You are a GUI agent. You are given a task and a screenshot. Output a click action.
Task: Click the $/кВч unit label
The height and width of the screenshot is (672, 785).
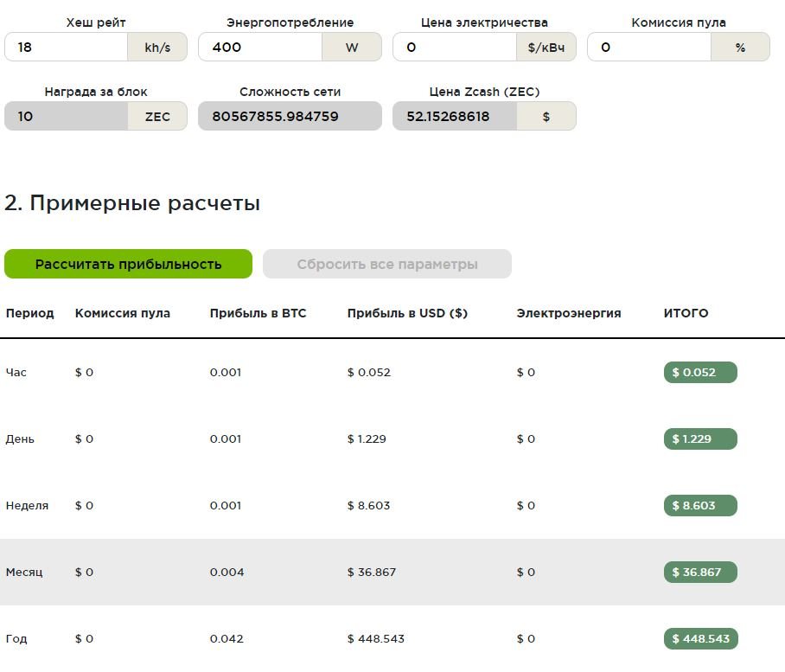(x=546, y=47)
